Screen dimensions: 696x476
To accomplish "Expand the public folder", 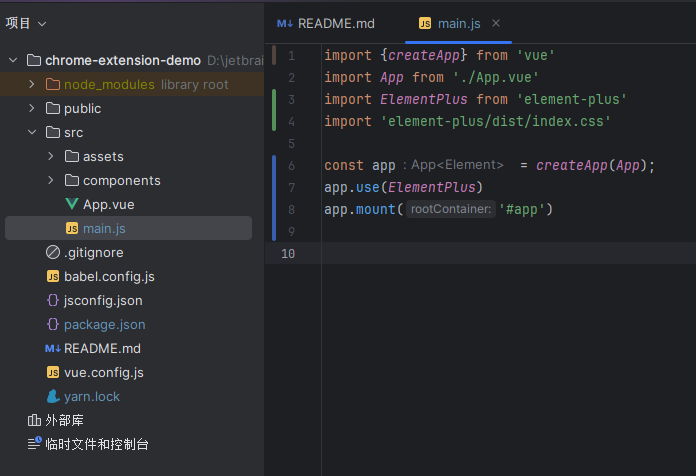I will (x=32, y=108).
